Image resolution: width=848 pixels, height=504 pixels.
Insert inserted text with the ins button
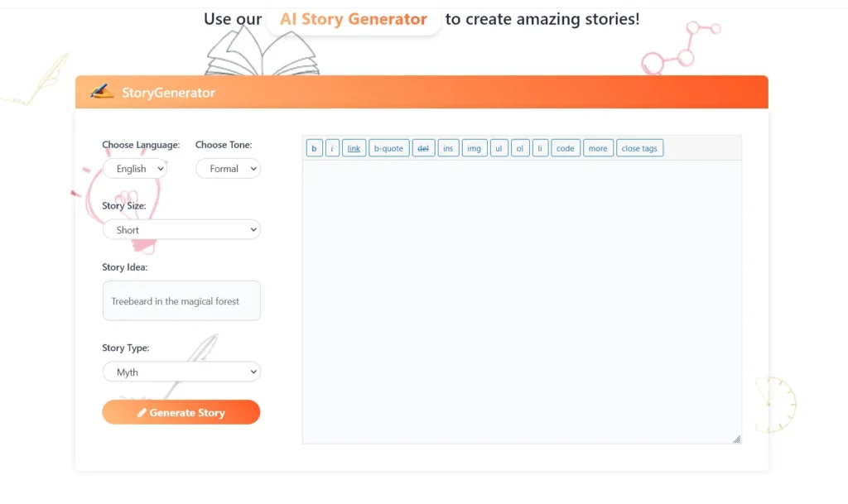[448, 147]
